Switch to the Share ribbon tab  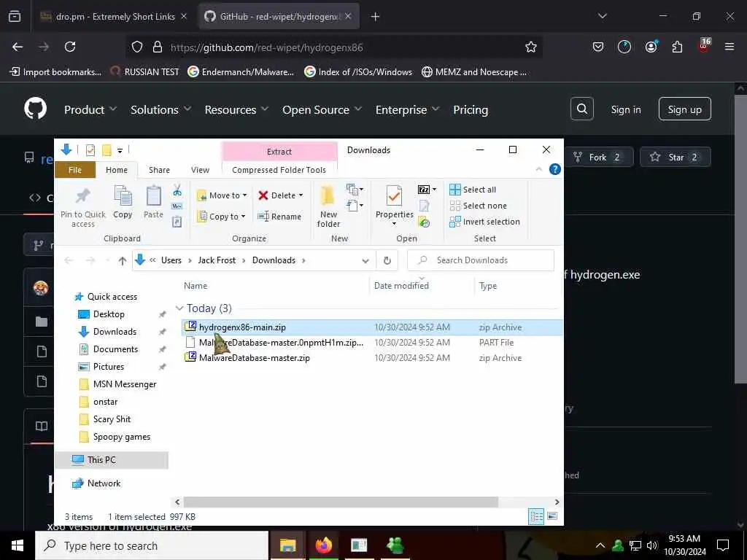coord(159,170)
